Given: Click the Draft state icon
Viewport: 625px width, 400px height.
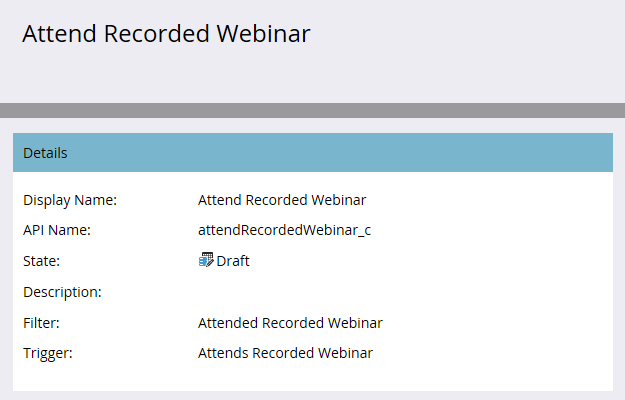Looking at the screenshot, I should tap(206, 260).
